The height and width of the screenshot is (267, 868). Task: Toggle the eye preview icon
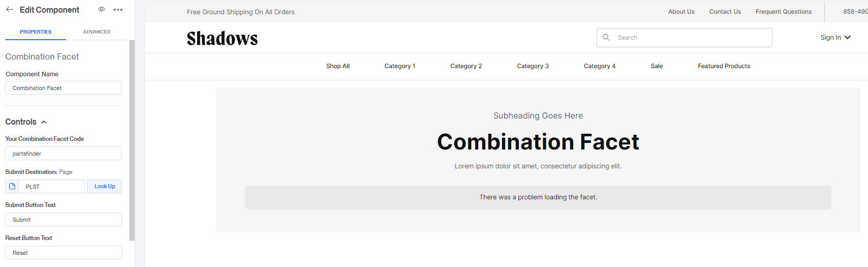tap(102, 9)
